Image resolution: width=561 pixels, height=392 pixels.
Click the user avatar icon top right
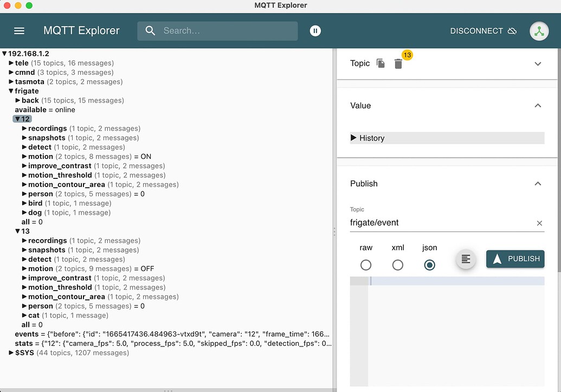coord(539,31)
